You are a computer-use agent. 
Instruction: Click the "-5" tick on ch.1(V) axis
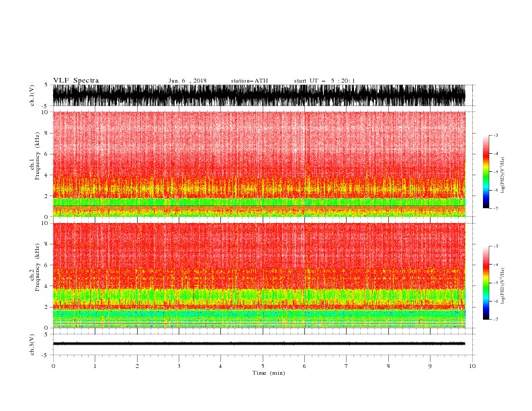(x=46, y=106)
